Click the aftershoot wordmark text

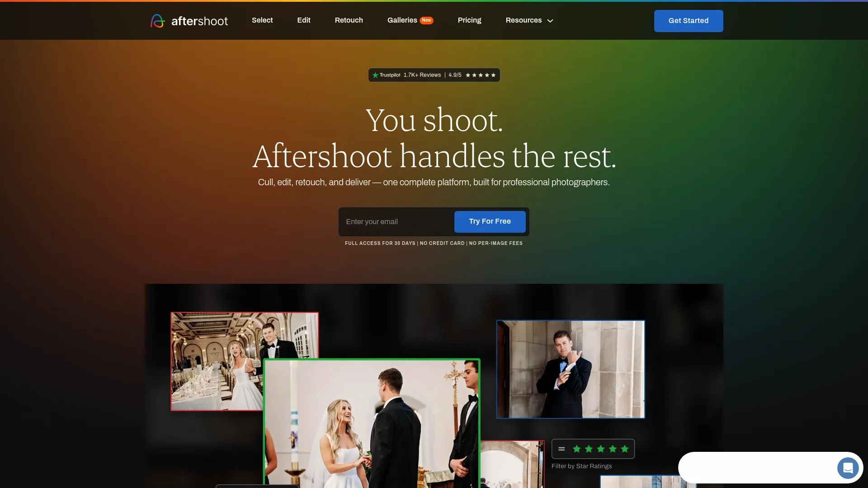(x=199, y=21)
